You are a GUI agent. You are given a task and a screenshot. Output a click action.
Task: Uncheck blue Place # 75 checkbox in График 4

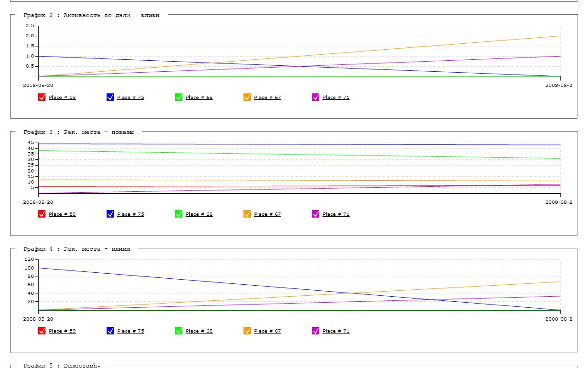(x=110, y=331)
